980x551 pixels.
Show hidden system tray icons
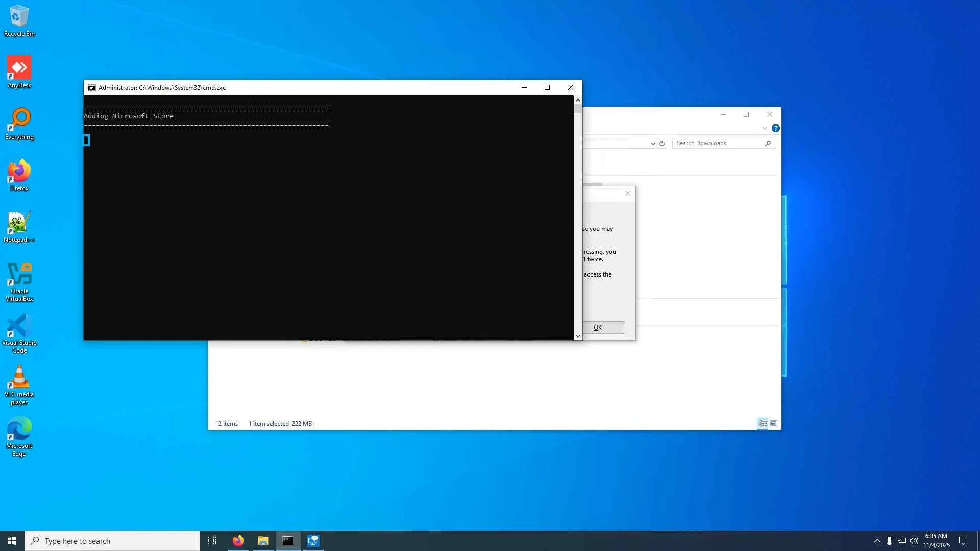(877, 541)
